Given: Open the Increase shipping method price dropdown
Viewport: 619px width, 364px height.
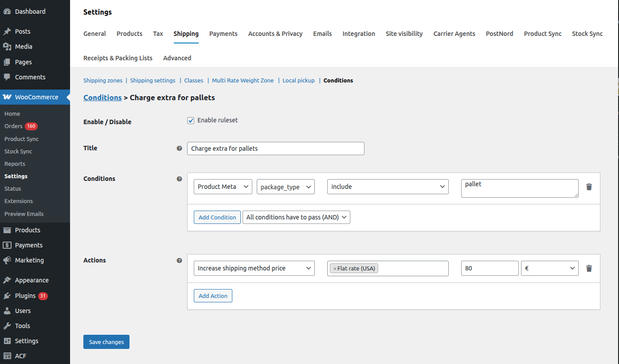Looking at the screenshot, I should point(254,268).
